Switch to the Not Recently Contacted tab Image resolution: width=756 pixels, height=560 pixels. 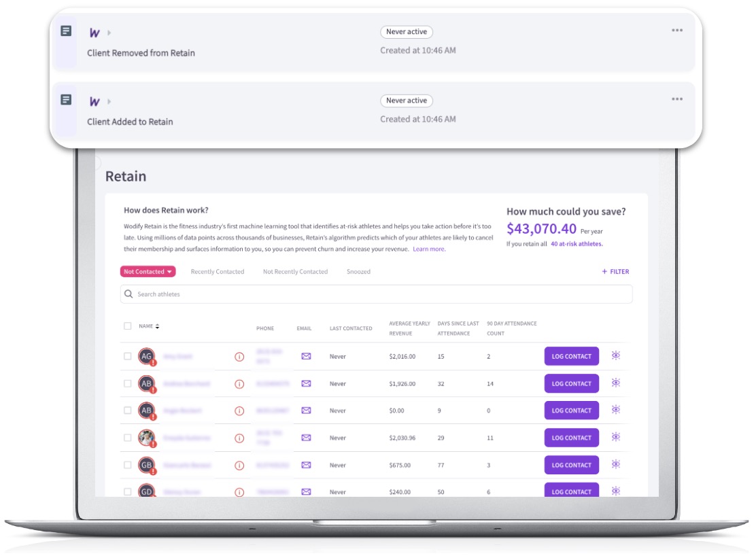click(x=296, y=272)
